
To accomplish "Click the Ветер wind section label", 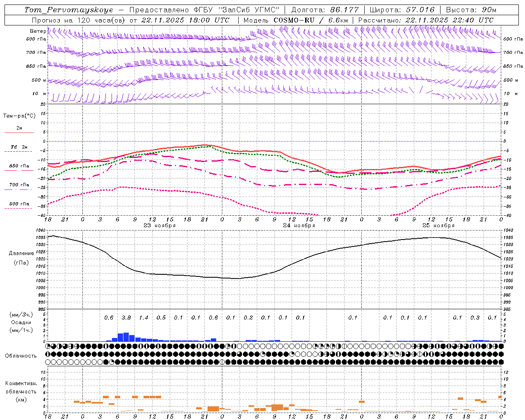I will click(x=38, y=31).
